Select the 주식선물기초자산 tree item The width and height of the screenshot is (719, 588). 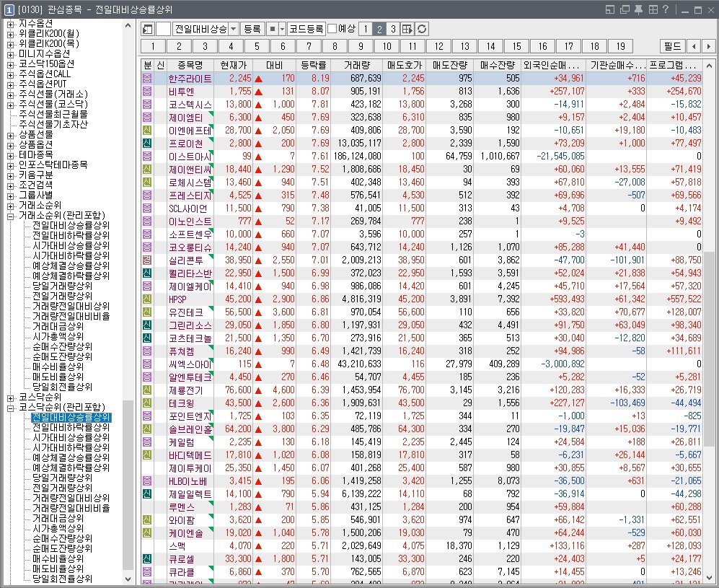(x=53, y=125)
